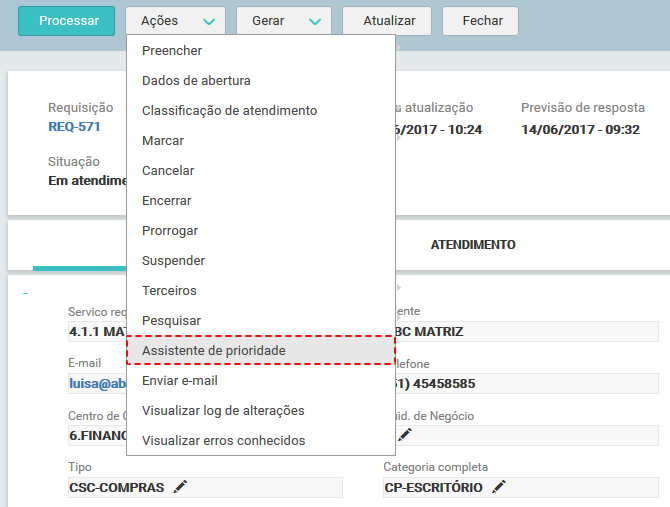
Task: Edit the CP-ESCRITÓRIO category with its pencil icon
Action: [498, 487]
